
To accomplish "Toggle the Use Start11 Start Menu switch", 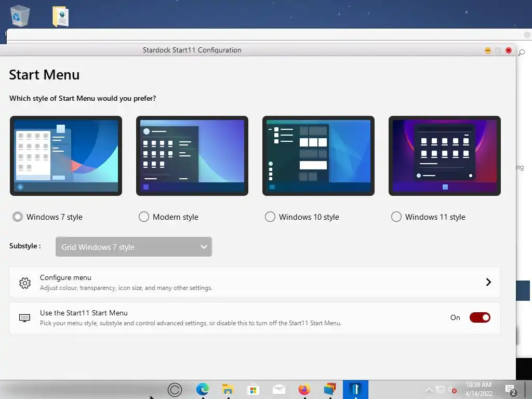I will [x=480, y=317].
